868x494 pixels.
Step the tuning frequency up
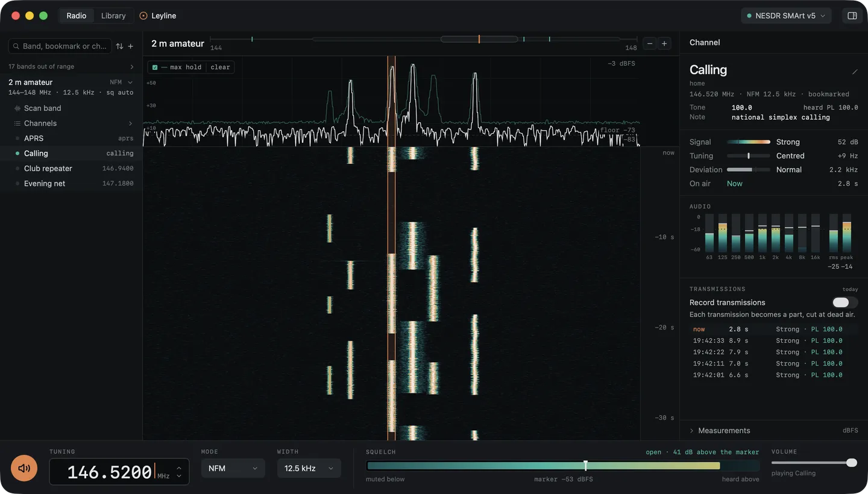click(x=179, y=467)
